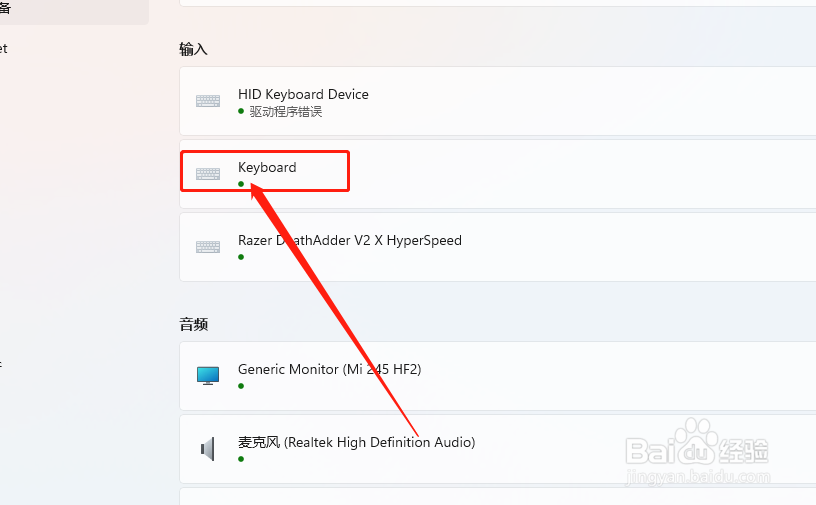816x505 pixels.
Task: Select the Keyboard device label
Action: [x=267, y=168]
